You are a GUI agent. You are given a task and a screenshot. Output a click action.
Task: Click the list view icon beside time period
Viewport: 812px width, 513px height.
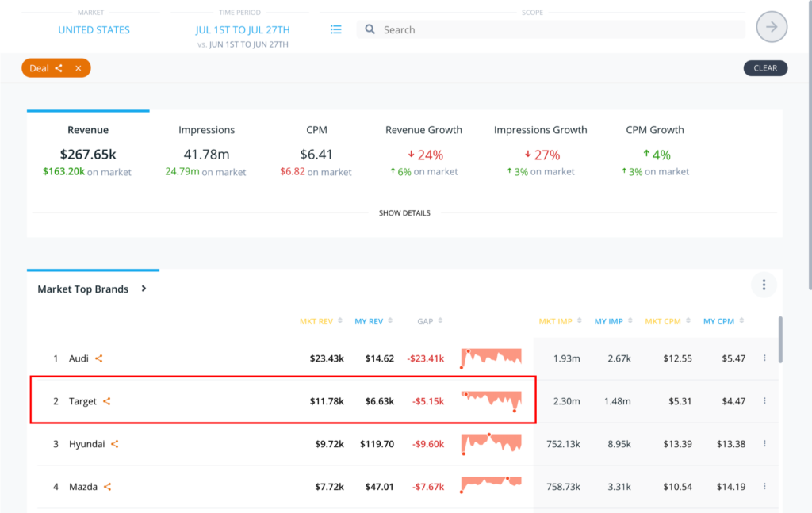335,29
